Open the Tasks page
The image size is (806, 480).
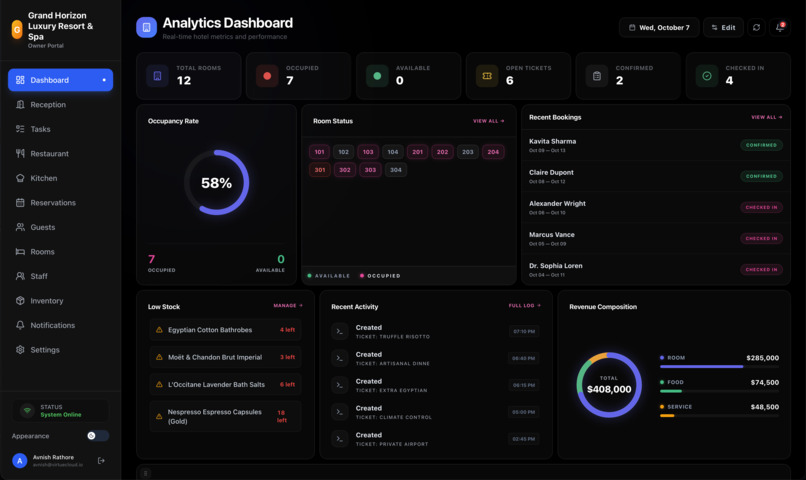point(60,129)
